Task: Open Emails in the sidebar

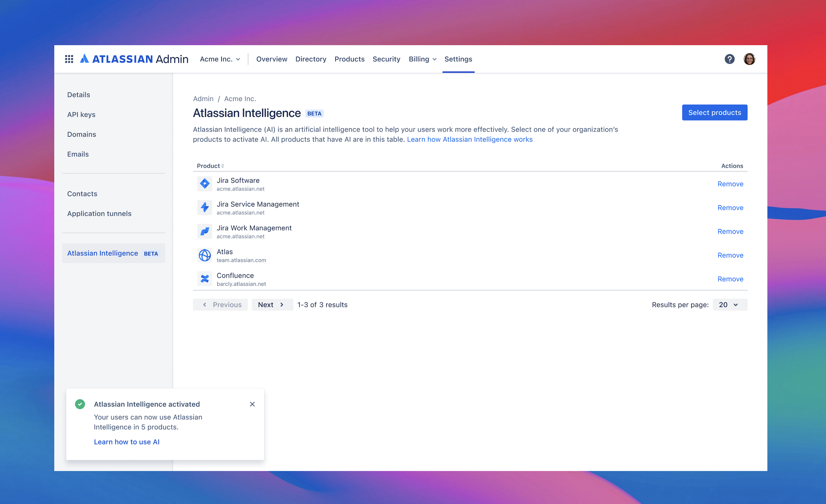Action: tap(78, 154)
